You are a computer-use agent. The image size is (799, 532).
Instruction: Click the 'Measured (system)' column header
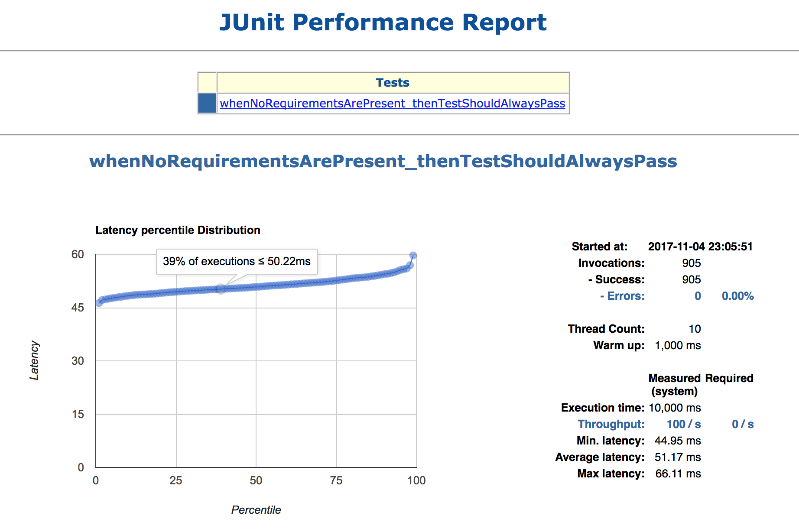pyautogui.click(x=675, y=385)
